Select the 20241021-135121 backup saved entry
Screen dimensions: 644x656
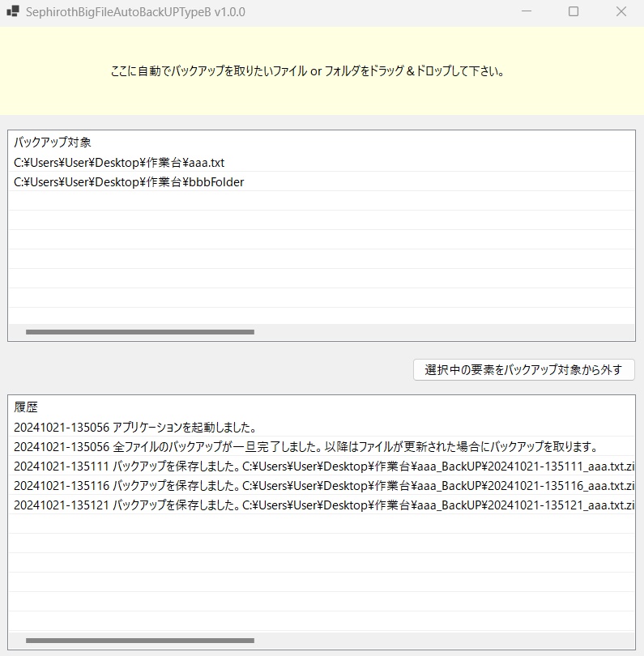(x=322, y=505)
